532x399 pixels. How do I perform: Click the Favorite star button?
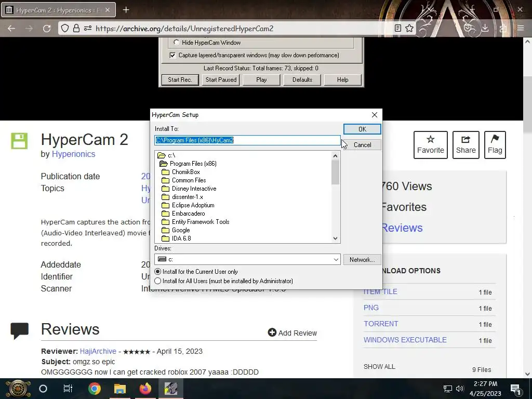[x=431, y=145]
